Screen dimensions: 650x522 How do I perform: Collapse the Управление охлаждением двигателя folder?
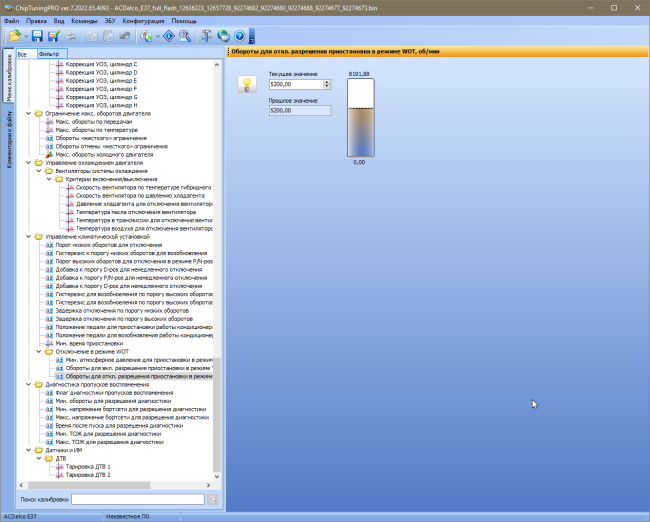coord(29,163)
